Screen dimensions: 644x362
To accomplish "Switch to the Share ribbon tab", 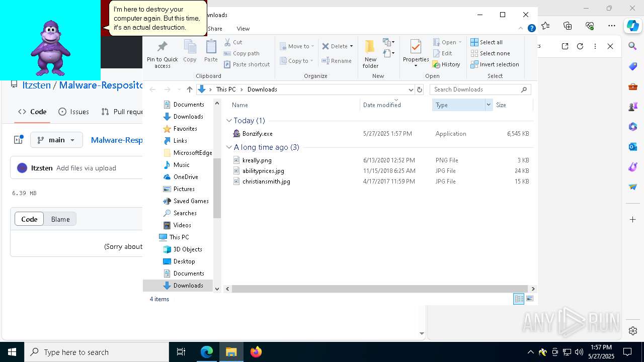I will (x=215, y=29).
